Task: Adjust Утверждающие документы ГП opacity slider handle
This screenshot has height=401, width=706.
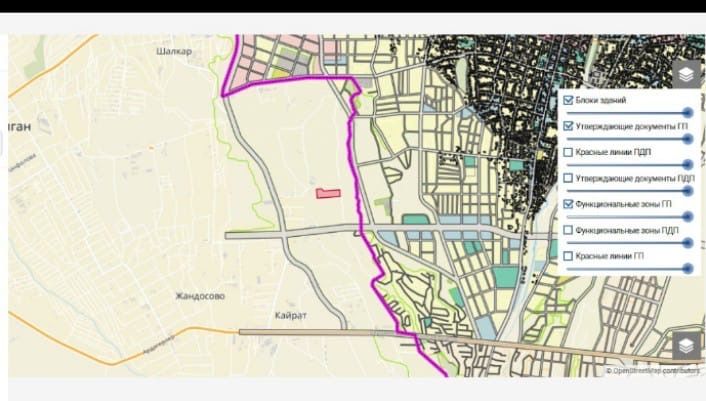Action: pyautogui.click(x=688, y=139)
